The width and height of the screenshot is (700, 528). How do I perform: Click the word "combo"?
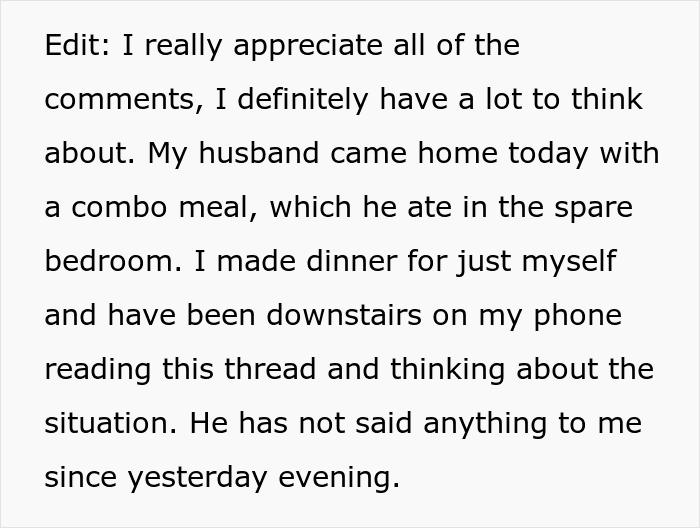pyautogui.click(x=116, y=208)
